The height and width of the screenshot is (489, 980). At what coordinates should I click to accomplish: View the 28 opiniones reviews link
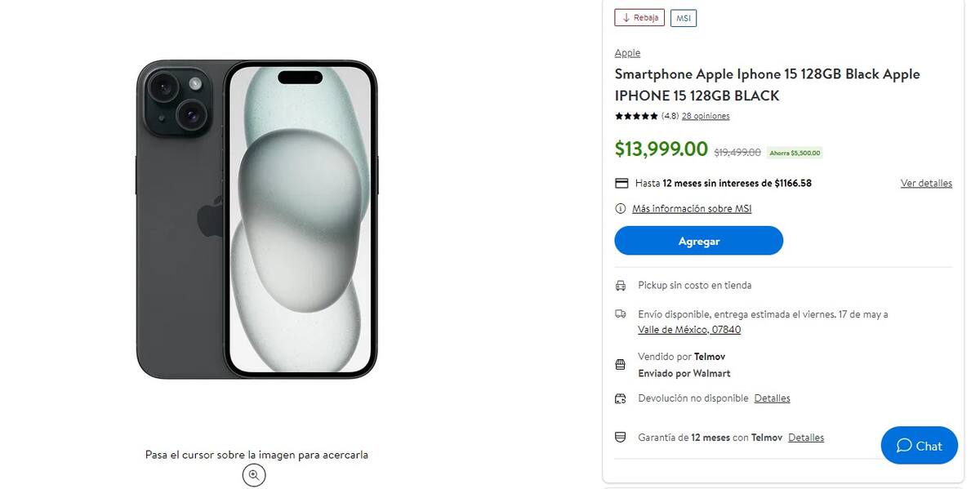[x=706, y=116]
